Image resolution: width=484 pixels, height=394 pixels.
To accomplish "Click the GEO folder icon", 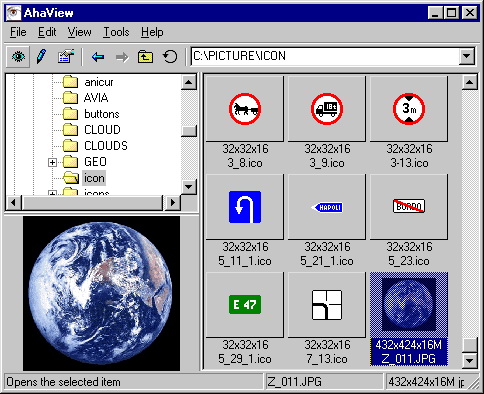I will pos(70,162).
